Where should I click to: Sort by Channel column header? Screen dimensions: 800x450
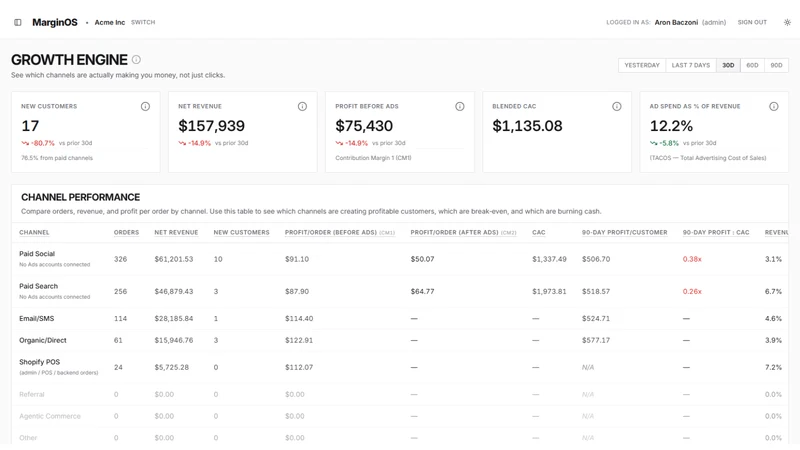tap(34, 233)
